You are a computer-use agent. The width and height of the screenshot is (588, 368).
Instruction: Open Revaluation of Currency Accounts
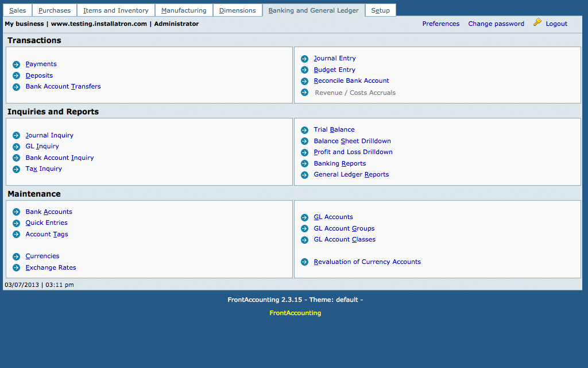pos(367,262)
